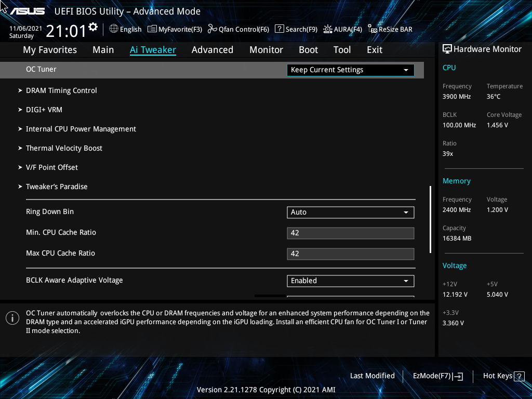Switch to Tool tab

(x=342, y=50)
